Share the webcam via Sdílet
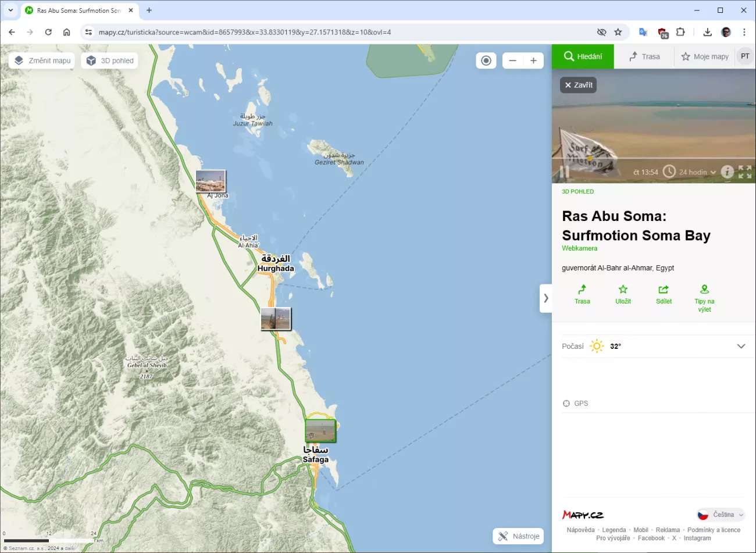 pos(664,294)
